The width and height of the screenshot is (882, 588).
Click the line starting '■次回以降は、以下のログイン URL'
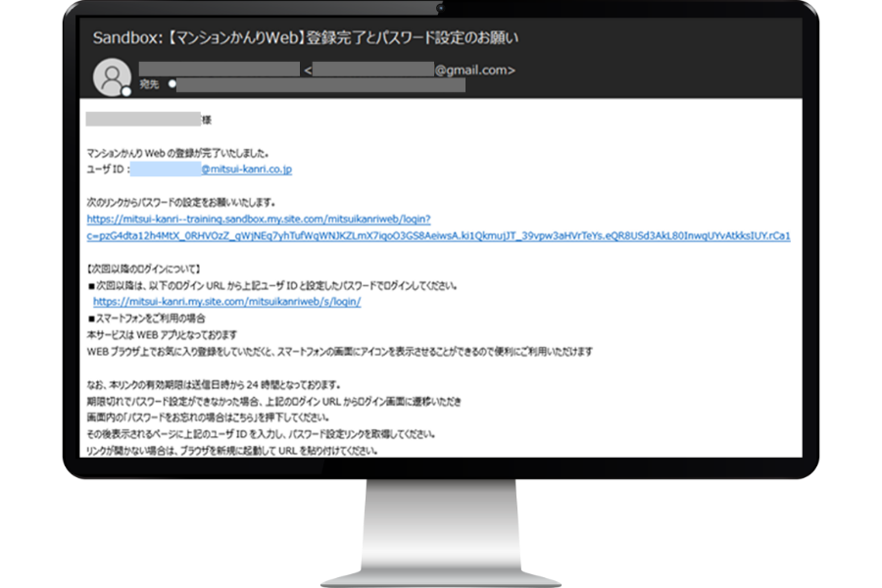point(272,285)
